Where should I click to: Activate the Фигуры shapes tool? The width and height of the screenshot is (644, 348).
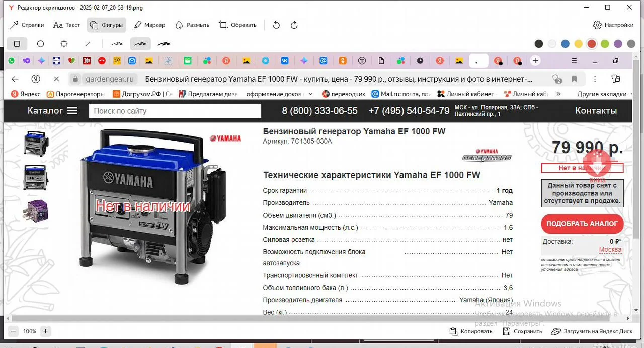coord(106,25)
